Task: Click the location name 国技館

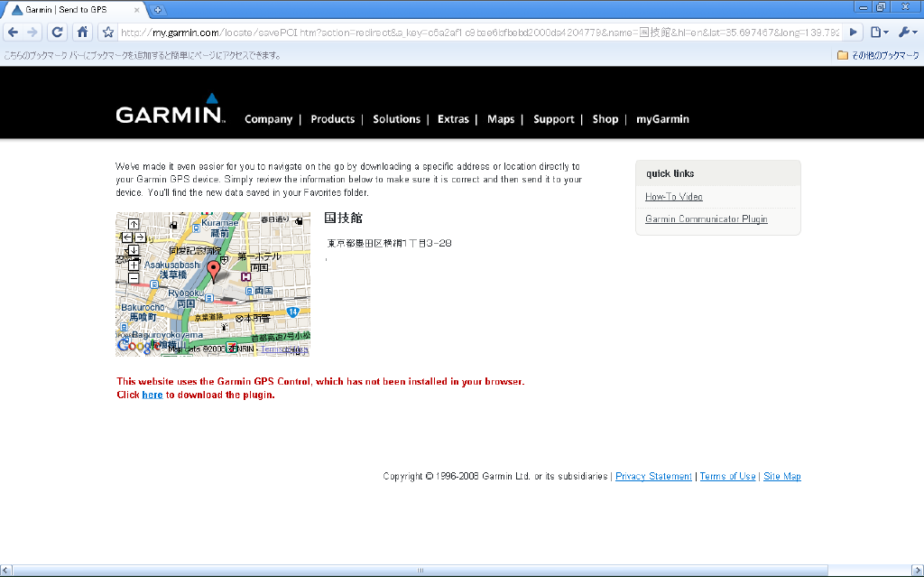Action: [x=343, y=218]
